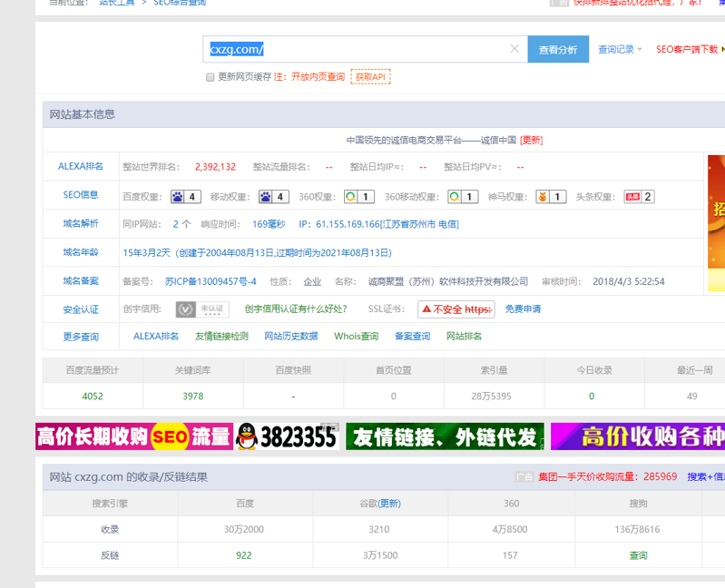Viewport: 725px width, 588px height.
Task: Clear the domain search field X icon
Action: pyautogui.click(x=514, y=48)
